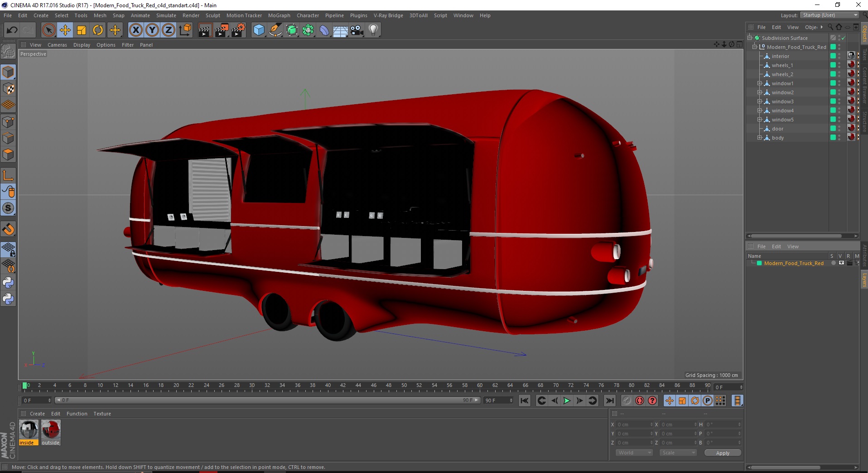Viewport: 868px width, 473px height.
Task: Select the wheels_2 object
Action: [782, 74]
